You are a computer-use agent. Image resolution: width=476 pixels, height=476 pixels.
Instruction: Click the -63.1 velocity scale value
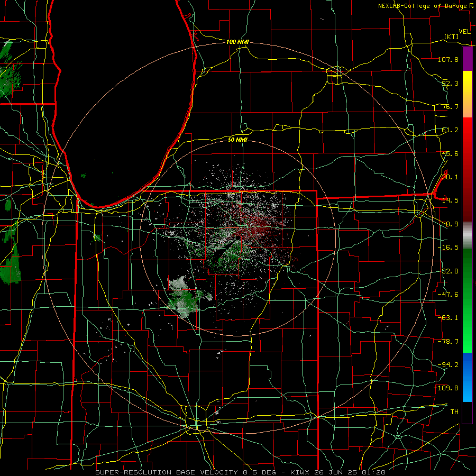point(448,318)
